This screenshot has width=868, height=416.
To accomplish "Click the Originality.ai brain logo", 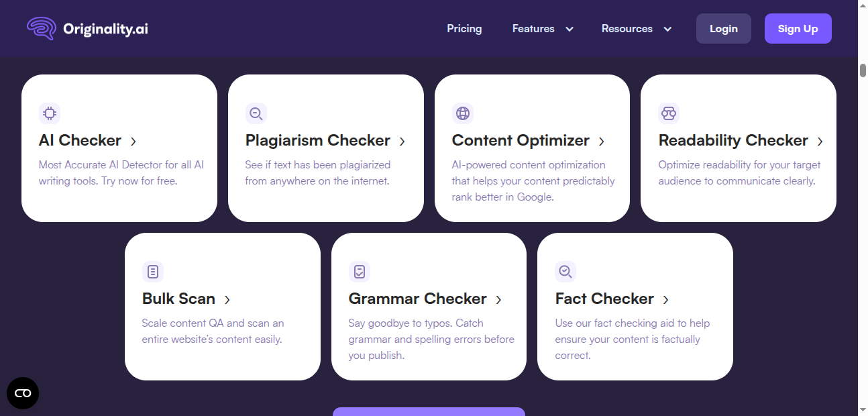I will pyautogui.click(x=40, y=28).
